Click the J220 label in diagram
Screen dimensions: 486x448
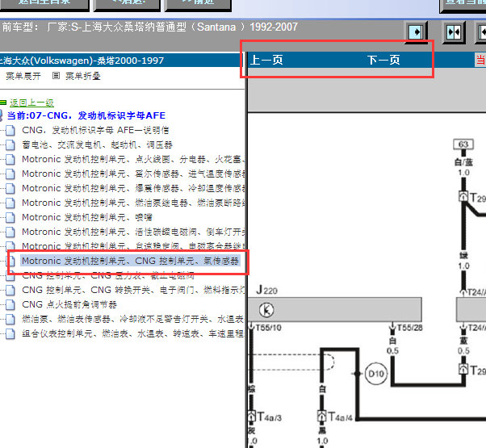[267, 291]
